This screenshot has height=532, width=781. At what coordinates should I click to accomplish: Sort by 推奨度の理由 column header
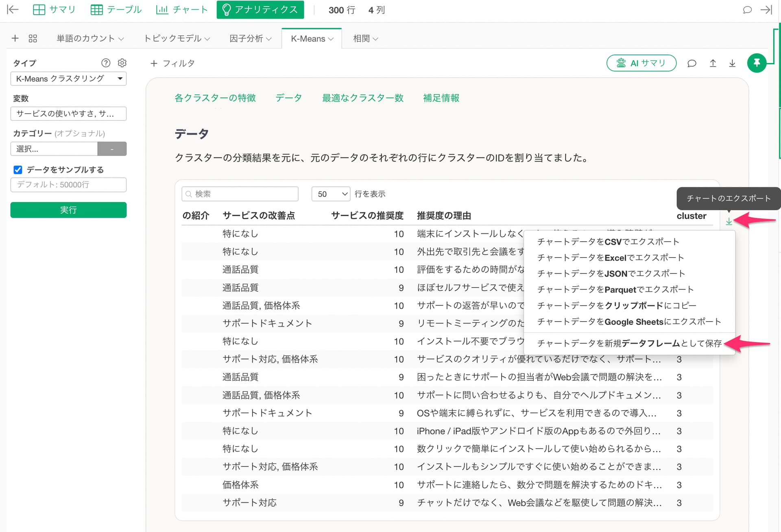tap(444, 216)
